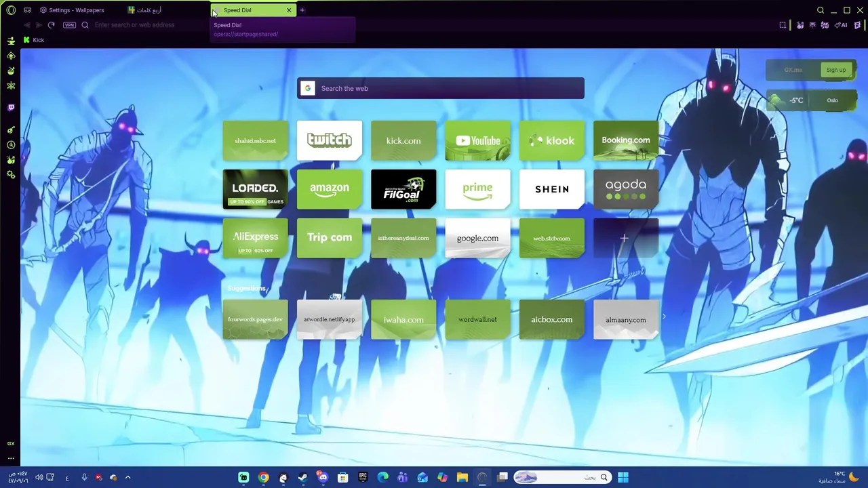Open the Kick bookmark in bookmarks bar
Screen dimensions: 868x488
33,40
